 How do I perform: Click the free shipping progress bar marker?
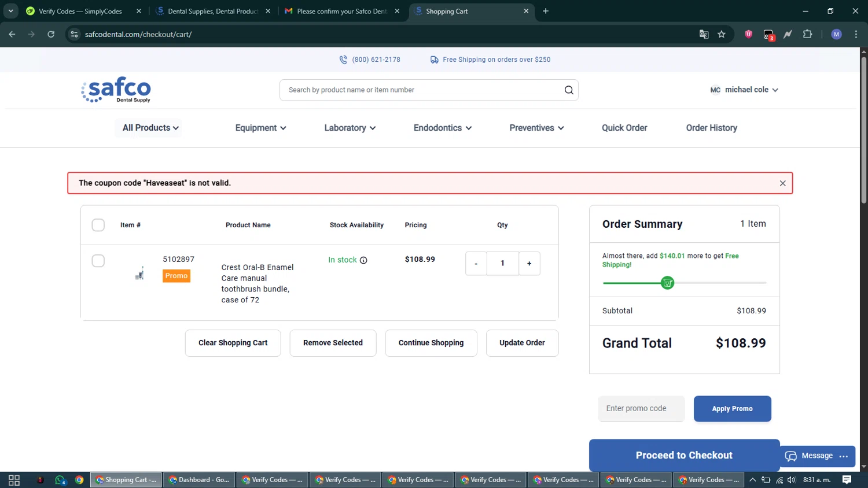[667, 283]
